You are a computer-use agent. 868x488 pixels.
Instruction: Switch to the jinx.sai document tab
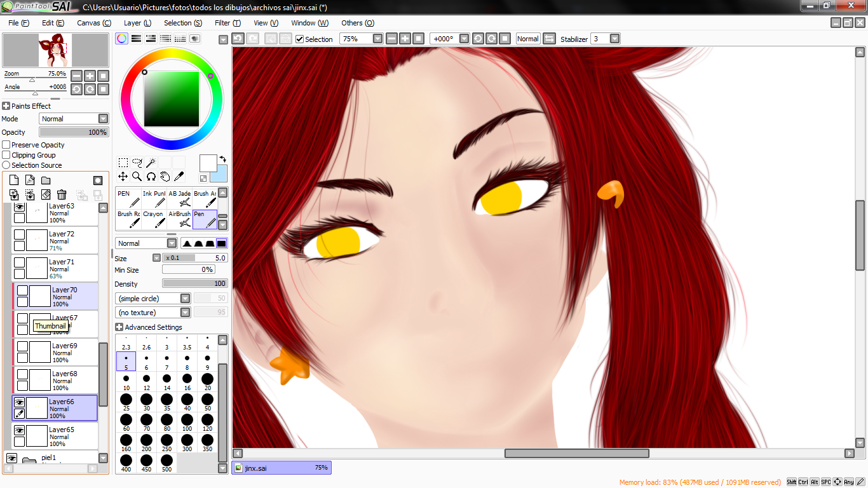pyautogui.click(x=281, y=468)
